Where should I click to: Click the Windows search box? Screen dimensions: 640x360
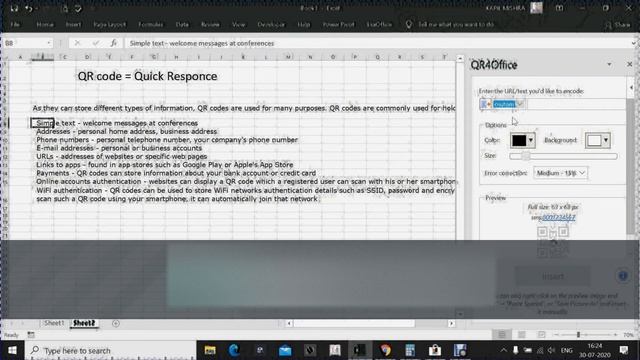(x=111, y=350)
